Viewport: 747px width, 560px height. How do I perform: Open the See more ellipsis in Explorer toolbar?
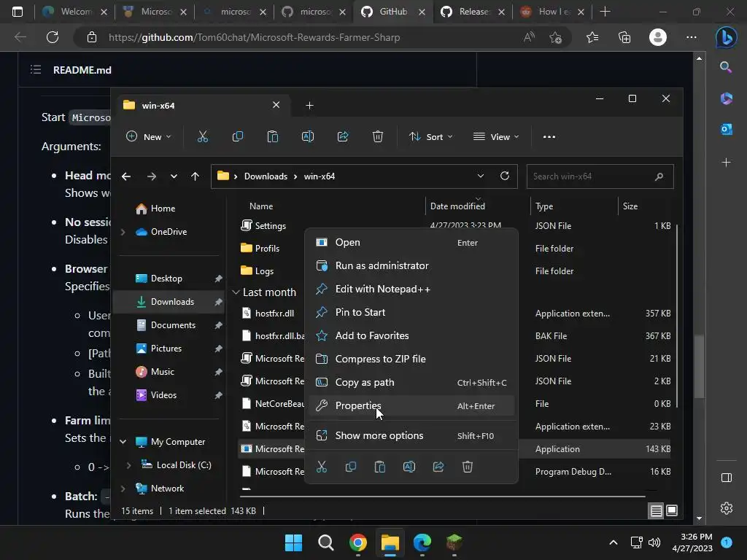point(549,136)
